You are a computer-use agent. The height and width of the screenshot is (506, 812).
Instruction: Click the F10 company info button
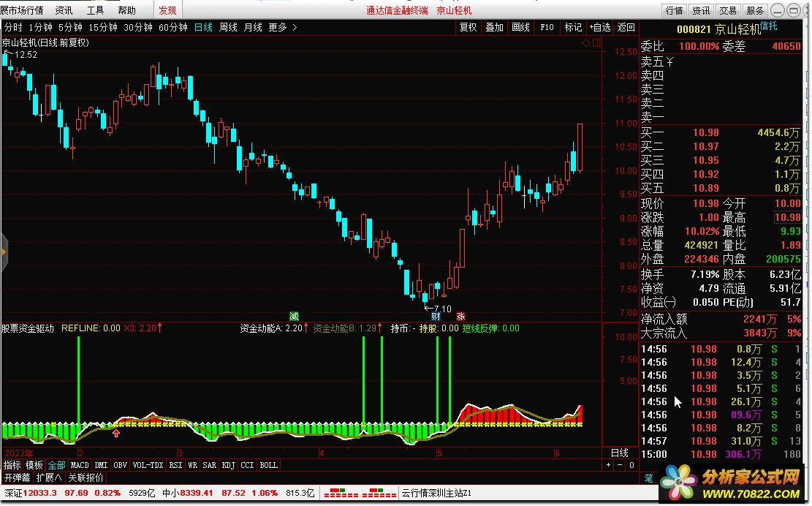(547, 28)
